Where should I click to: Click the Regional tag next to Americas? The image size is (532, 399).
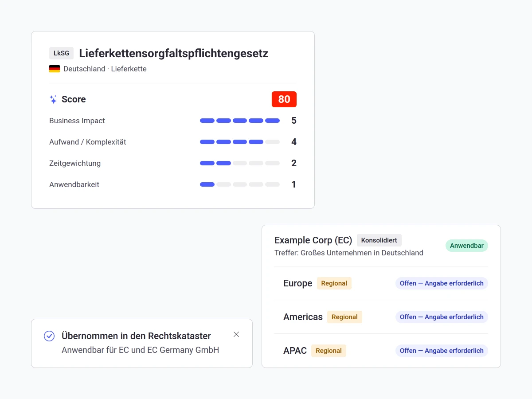[344, 317]
